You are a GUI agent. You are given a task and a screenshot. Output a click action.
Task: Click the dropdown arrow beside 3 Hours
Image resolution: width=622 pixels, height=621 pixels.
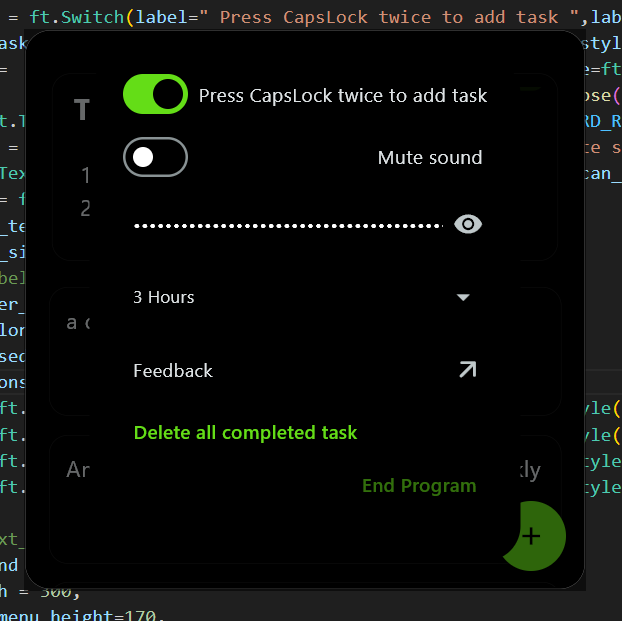click(x=463, y=297)
